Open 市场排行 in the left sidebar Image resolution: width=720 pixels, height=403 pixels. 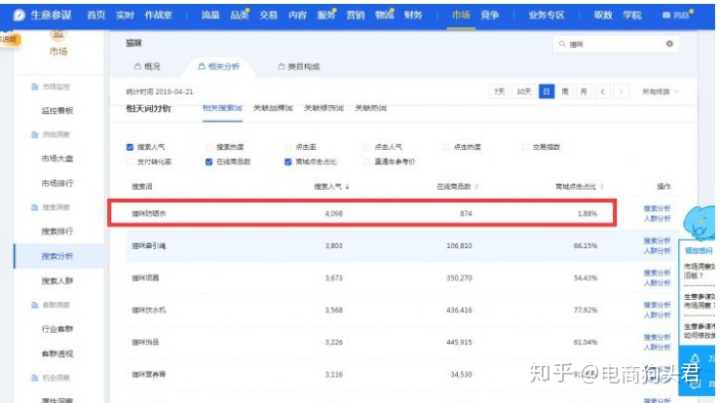pos(57,184)
